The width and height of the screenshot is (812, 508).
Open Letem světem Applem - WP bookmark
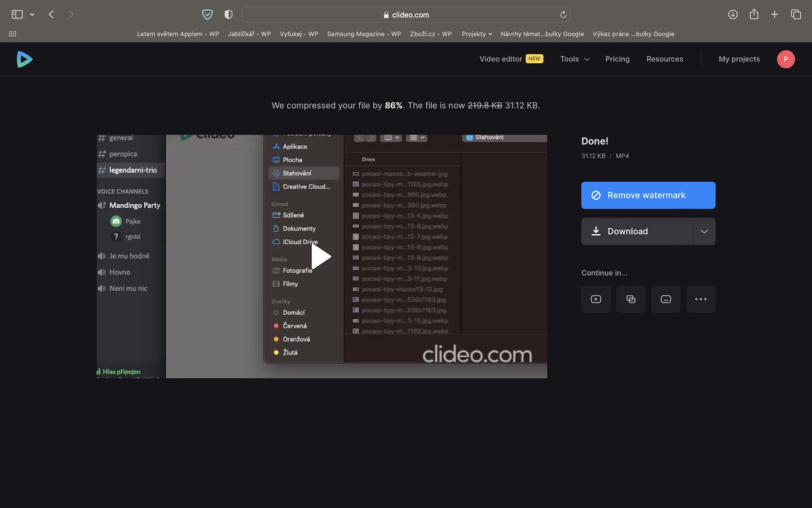click(x=178, y=34)
